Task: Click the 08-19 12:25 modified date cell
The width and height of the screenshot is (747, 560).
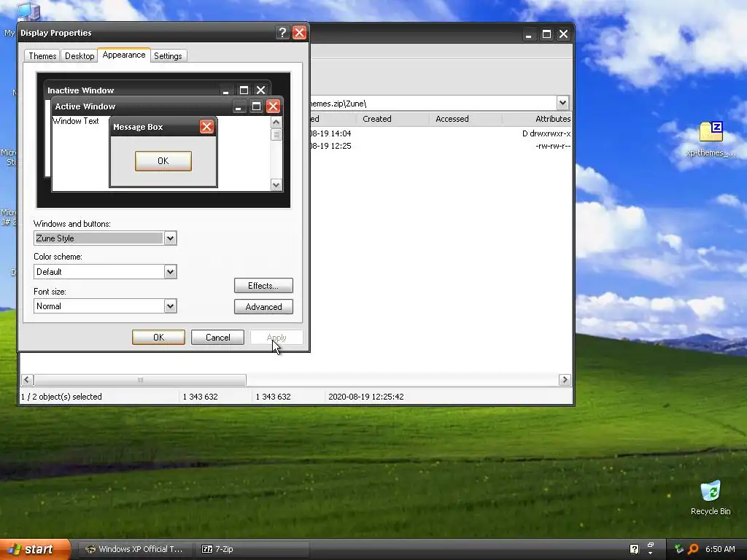Action: 330,146
